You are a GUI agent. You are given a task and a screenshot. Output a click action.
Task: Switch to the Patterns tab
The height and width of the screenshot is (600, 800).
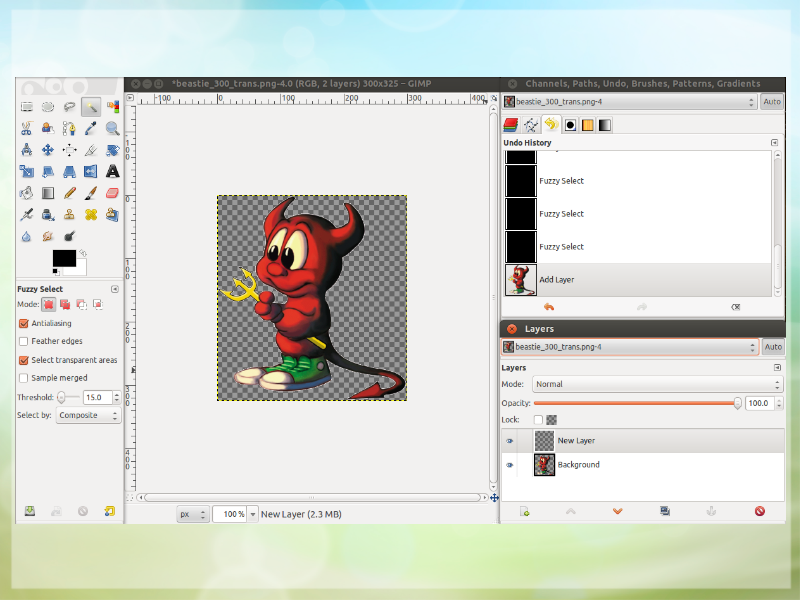(x=587, y=125)
